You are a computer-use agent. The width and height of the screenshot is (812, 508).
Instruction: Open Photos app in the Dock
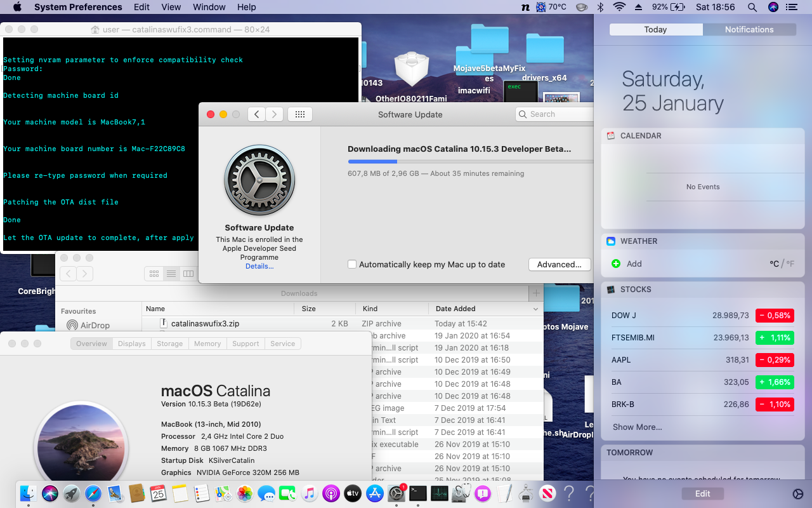[245, 493]
